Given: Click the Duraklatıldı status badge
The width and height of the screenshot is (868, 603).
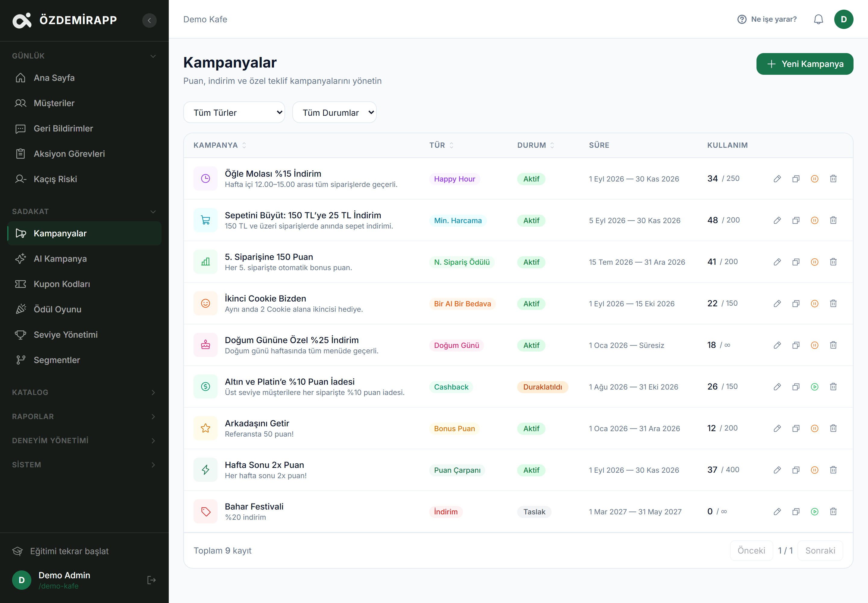Looking at the screenshot, I should pos(542,387).
